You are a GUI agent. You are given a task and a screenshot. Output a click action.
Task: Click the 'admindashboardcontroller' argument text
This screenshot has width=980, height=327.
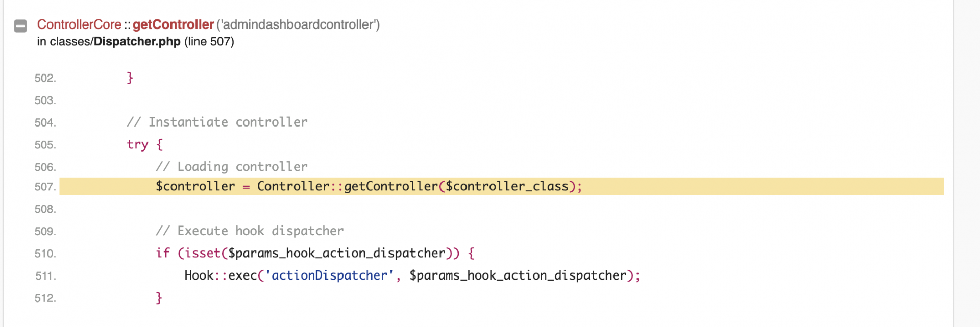tap(298, 24)
